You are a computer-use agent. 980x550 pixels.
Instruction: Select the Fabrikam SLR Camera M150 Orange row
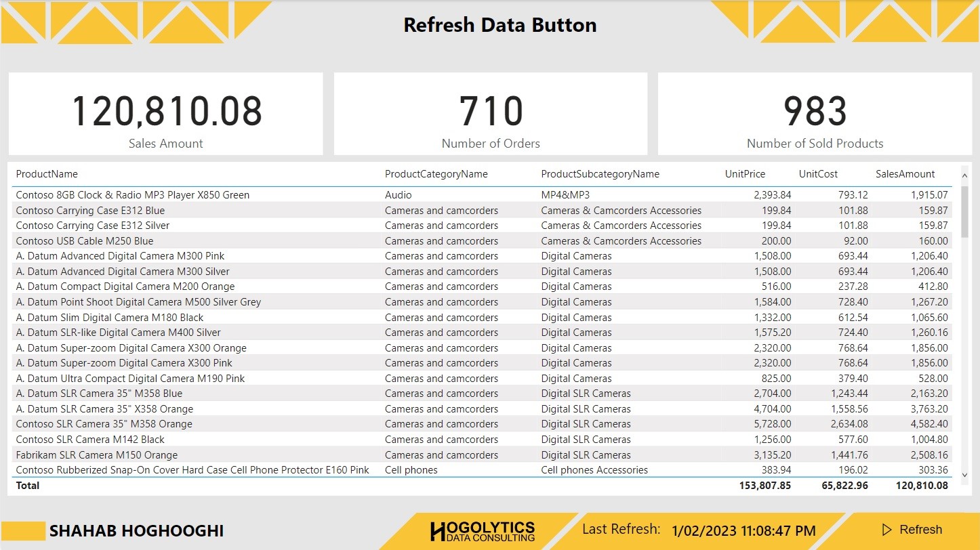[203, 454]
